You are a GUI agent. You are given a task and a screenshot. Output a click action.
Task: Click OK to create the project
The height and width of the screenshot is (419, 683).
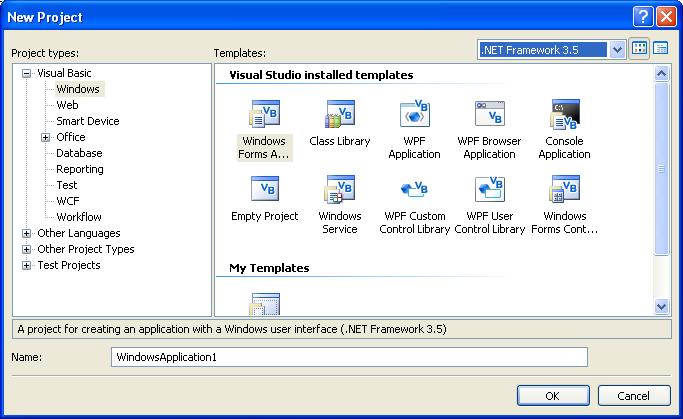[x=553, y=395]
